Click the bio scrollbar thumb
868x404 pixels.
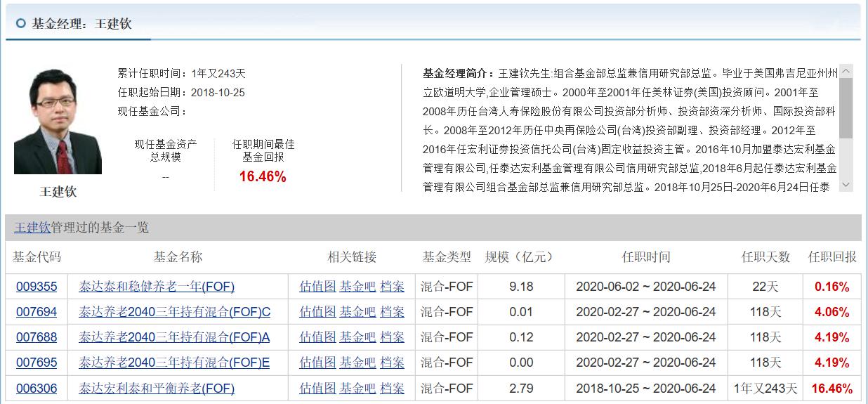[x=846, y=108]
